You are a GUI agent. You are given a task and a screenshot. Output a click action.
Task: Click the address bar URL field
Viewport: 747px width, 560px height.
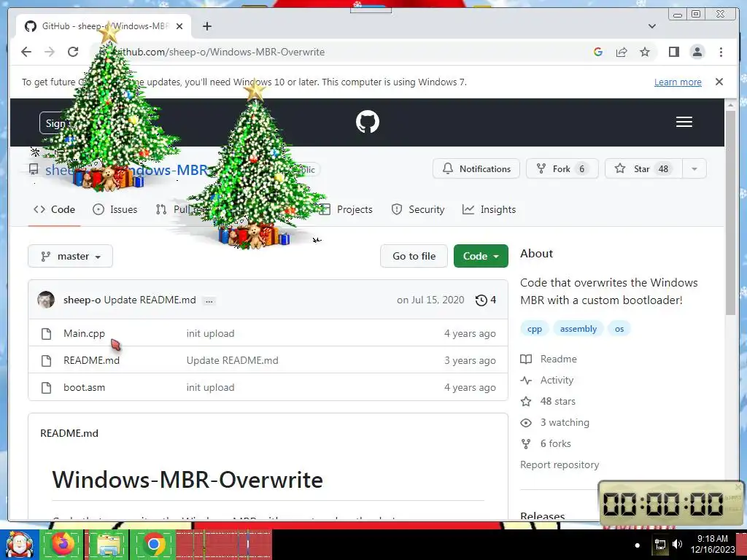click(333, 52)
